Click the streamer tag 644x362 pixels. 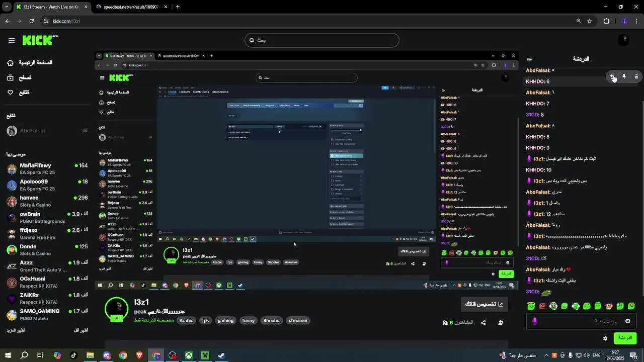click(x=298, y=321)
